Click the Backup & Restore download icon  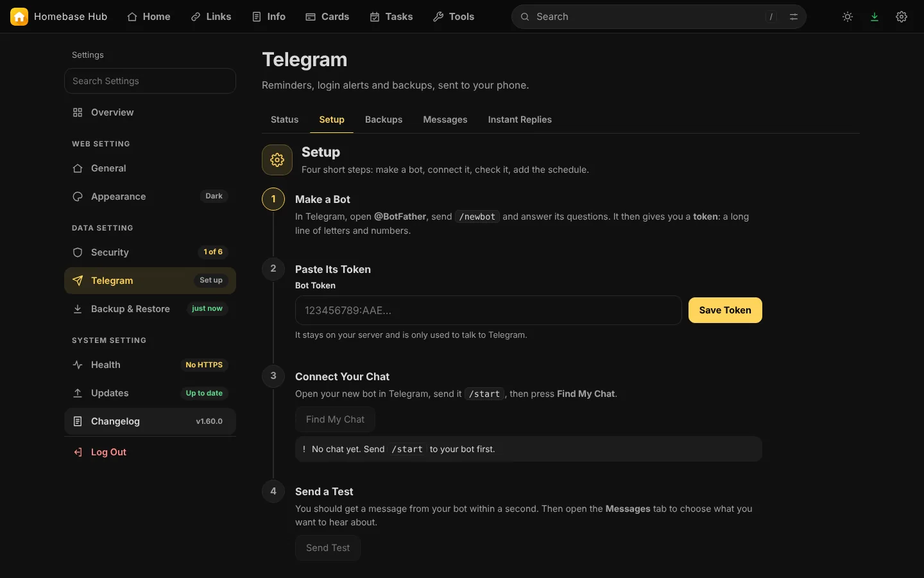point(78,309)
